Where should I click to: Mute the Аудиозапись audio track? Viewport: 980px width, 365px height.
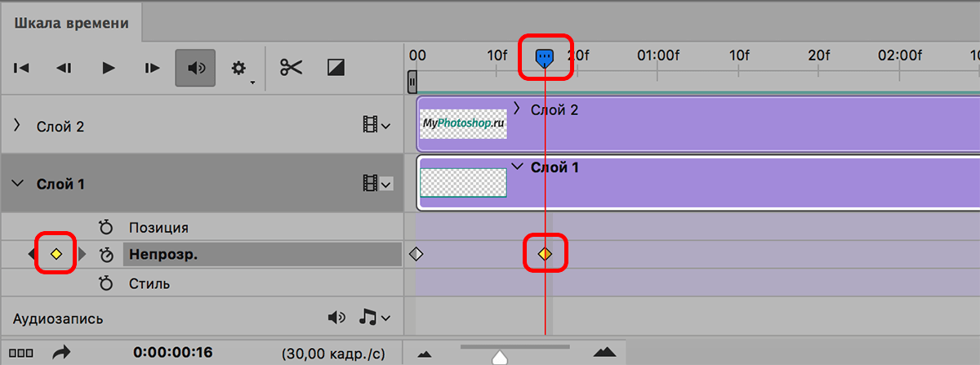(336, 318)
